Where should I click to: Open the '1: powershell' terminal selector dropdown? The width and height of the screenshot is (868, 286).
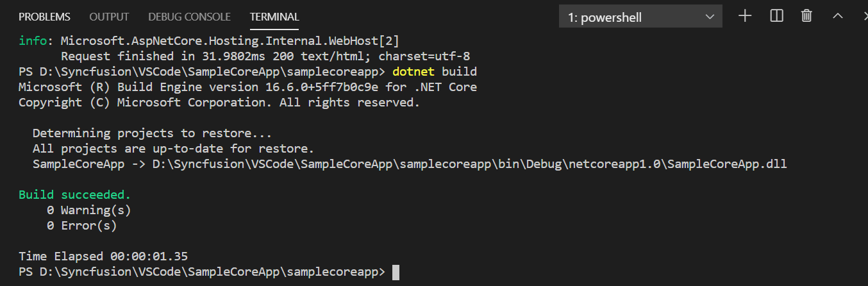(640, 17)
